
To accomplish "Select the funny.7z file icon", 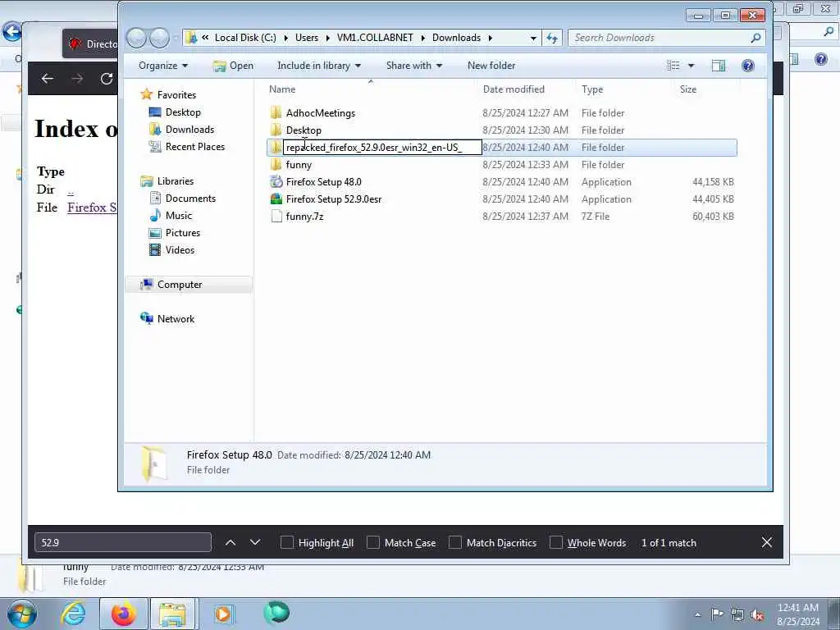I will tap(276, 216).
